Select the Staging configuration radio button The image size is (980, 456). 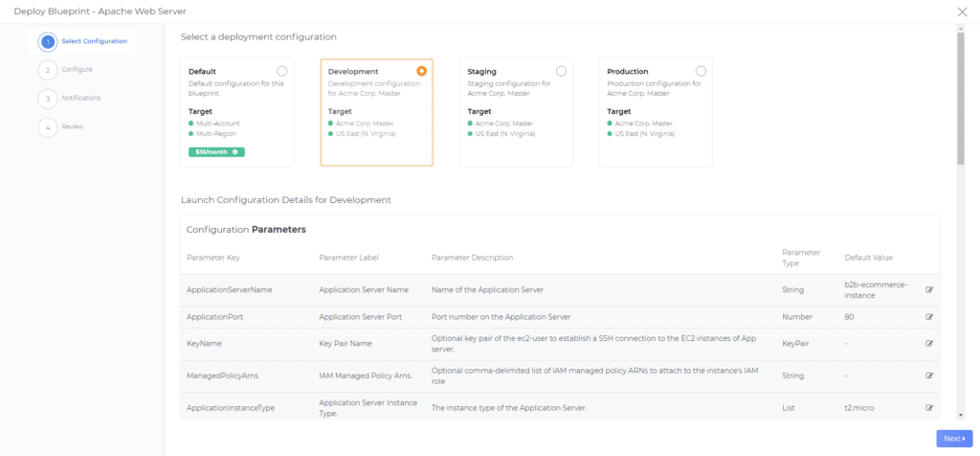coord(561,71)
